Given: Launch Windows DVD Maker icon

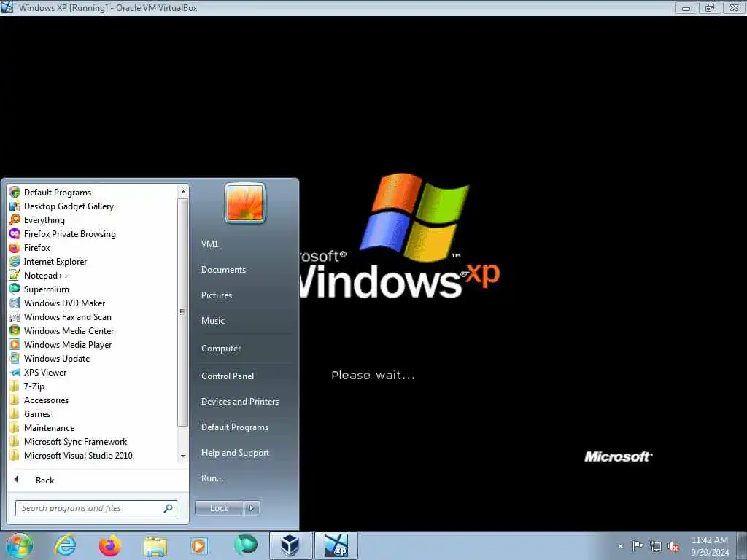Looking at the screenshot, I should point(15,303).
